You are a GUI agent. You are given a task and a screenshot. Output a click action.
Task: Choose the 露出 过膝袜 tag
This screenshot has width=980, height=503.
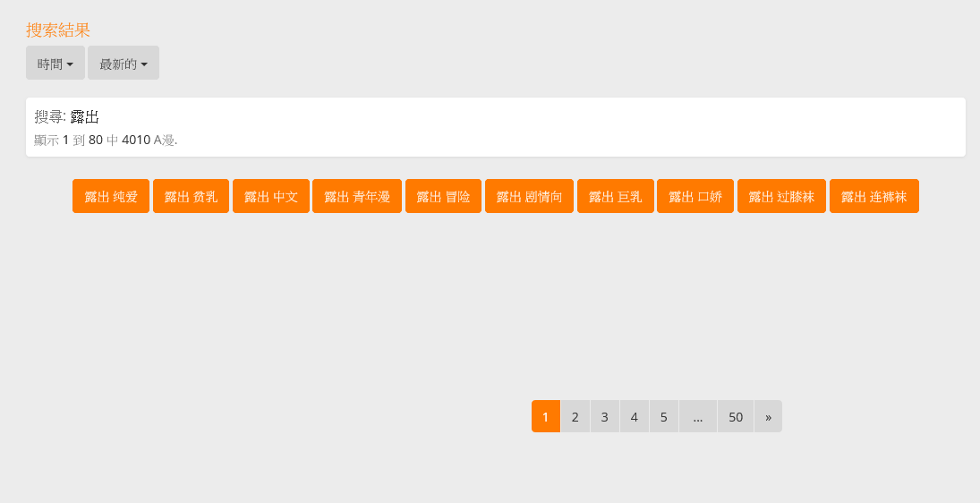781,197
